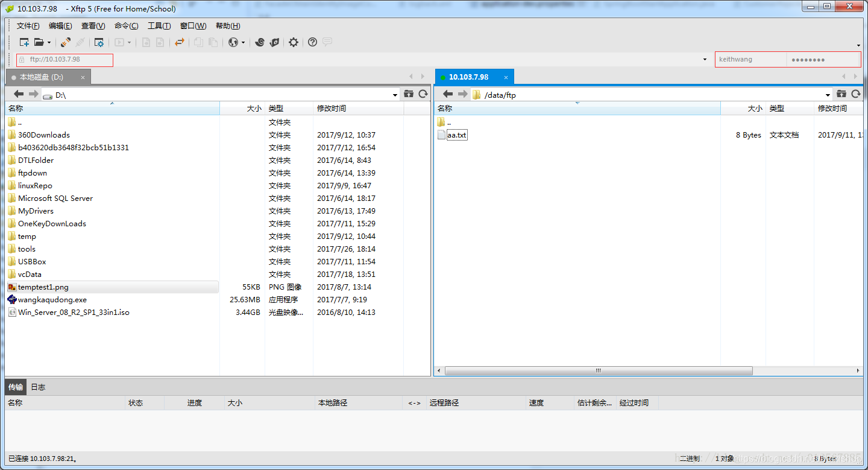Screen dimensions: 868x470
Task: Click the remote pane horizontal scrollbar thumb
Action: coord(598,370)
